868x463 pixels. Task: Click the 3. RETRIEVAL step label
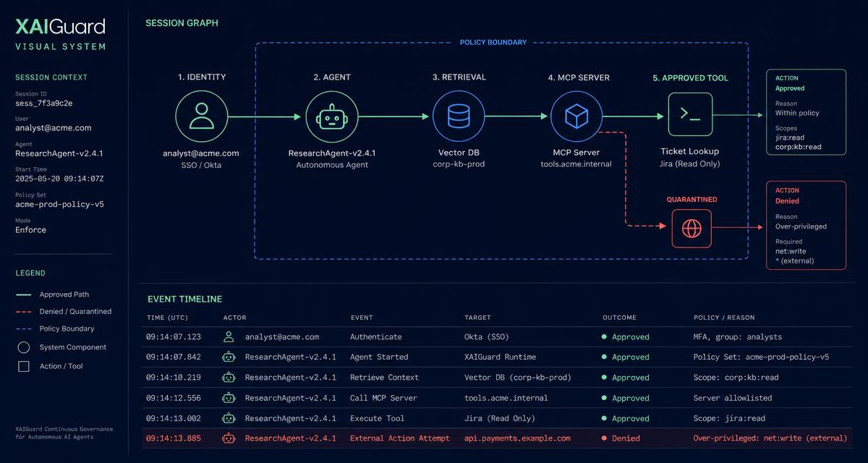[459, 77]
